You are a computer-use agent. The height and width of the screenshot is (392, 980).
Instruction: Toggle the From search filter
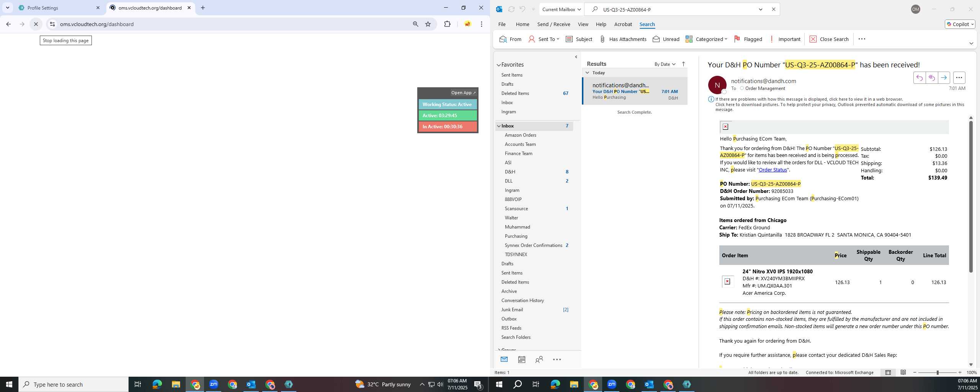tap(510, 39)
